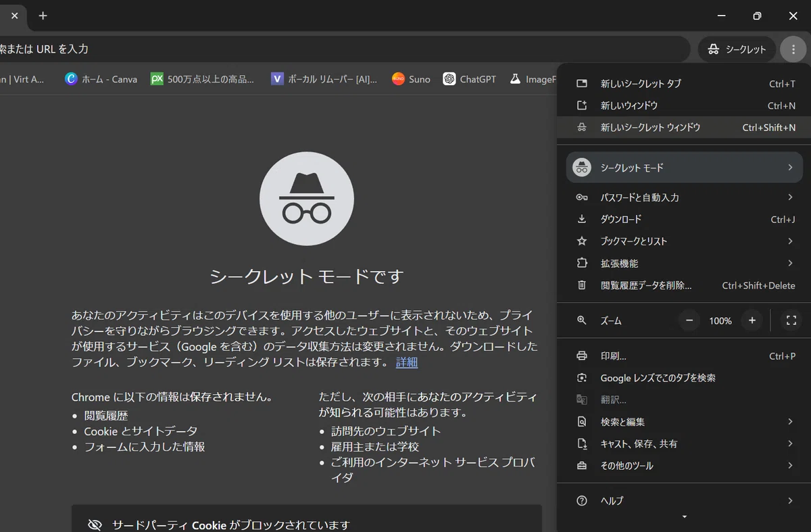
Task: Click the incognito window spy icon in menu
Action: 582,127
